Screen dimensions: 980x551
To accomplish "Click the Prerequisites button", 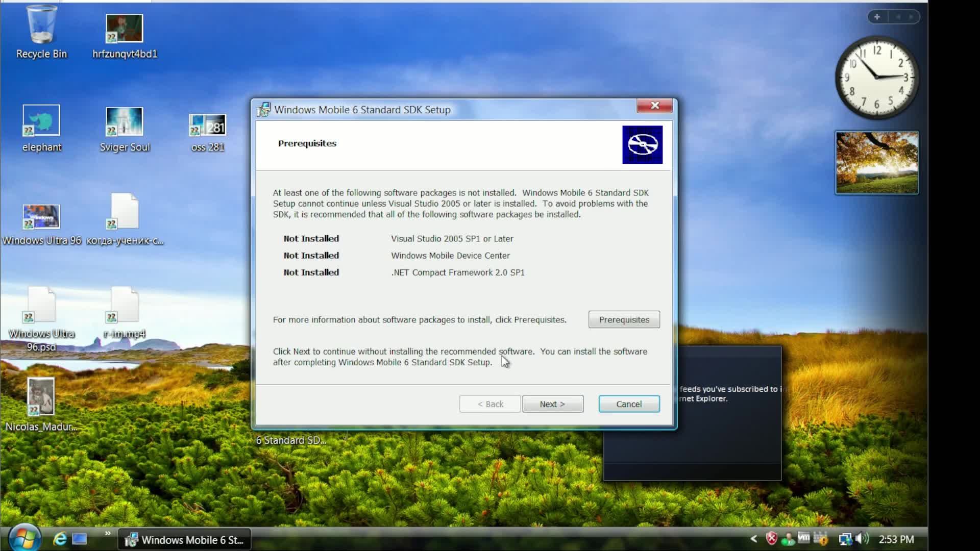I will [x=624, y=319].
